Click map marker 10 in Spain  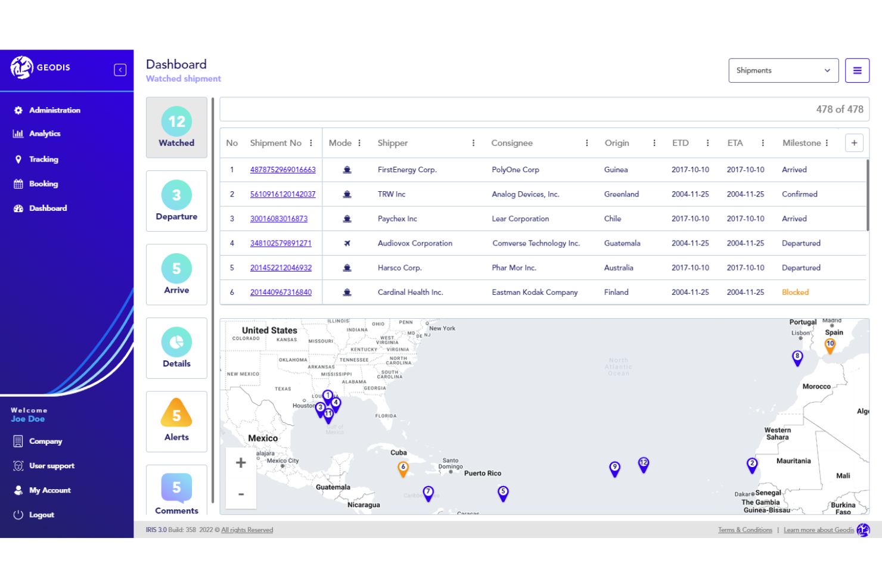pos(830,346)
